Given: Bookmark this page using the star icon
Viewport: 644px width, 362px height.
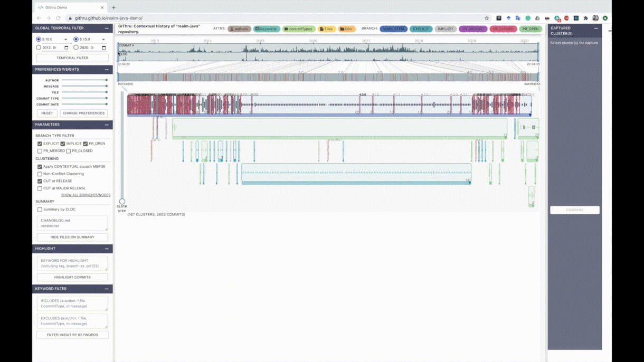Looking at the screenshot, I should (487, 18).
